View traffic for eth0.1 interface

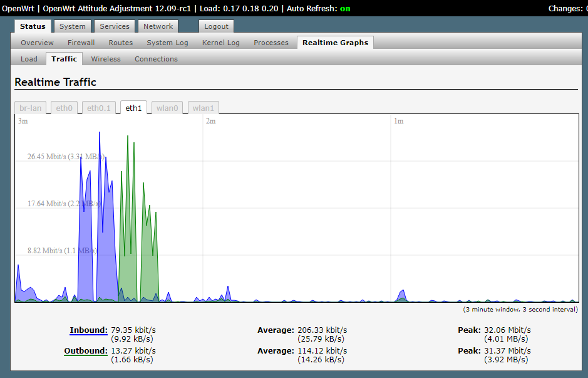point(98,107)
